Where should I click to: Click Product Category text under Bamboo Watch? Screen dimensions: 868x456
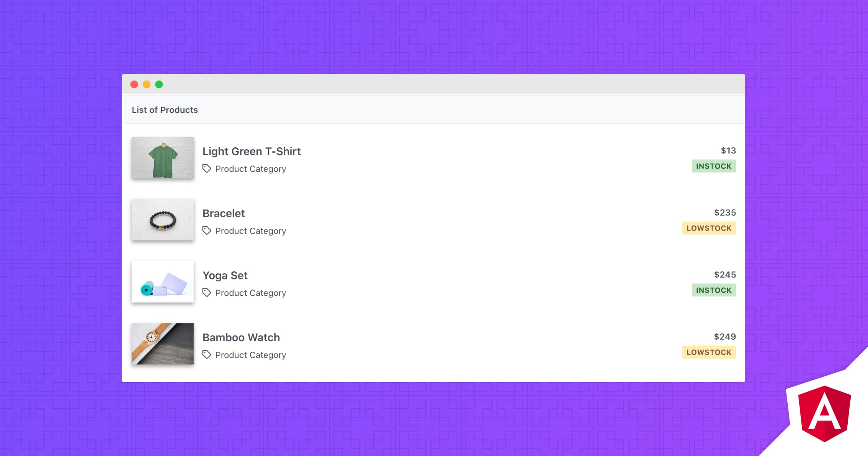click(251, 355)
